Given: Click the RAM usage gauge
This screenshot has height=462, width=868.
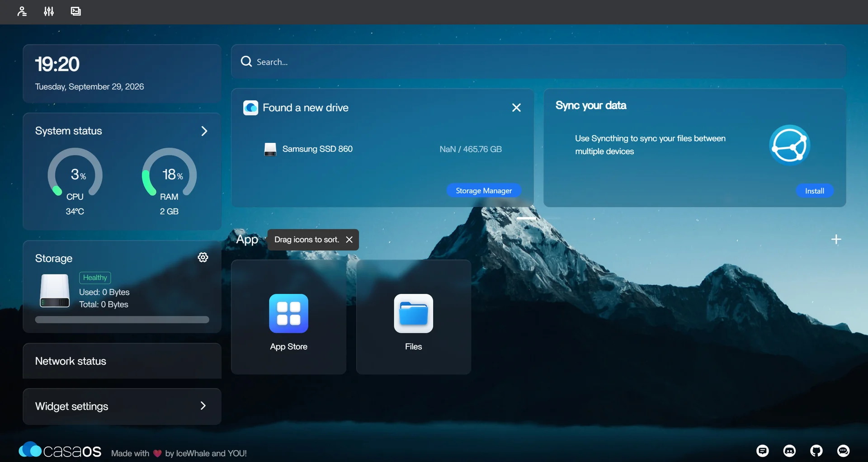Looking at the screenshot, I should pyautogui.click(x=169, y=172).
